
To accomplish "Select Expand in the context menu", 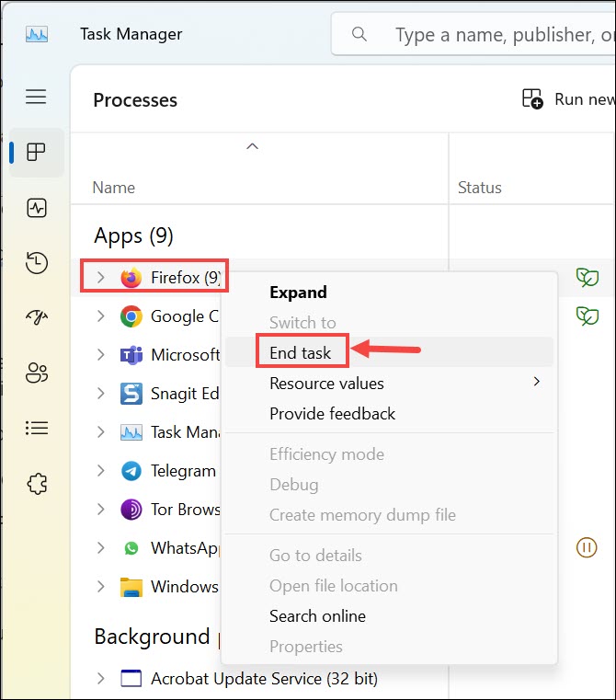I will pos(298,293).
